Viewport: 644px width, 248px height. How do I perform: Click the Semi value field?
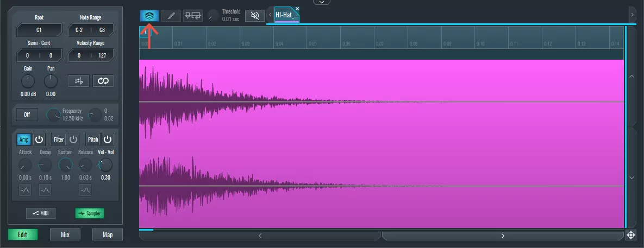(x=28, y=55)
